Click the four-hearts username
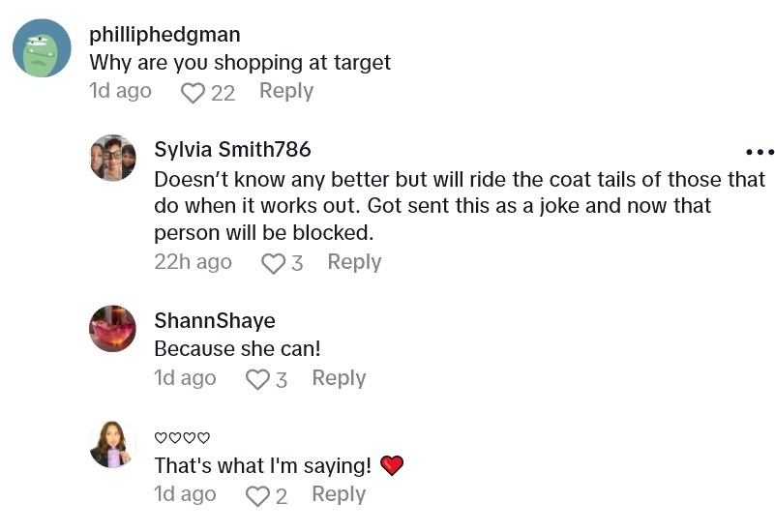Viewport: 775px width, 532px height. coord(182,438)
